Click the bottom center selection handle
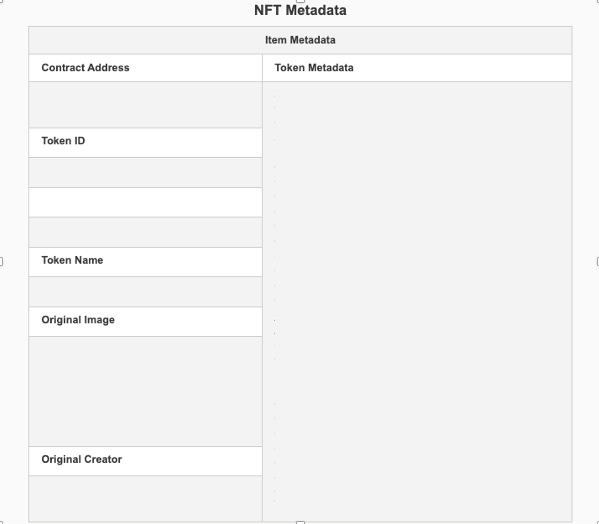This screenshot has height=524, width=599. pyautogui.click(x=301, y=522)
